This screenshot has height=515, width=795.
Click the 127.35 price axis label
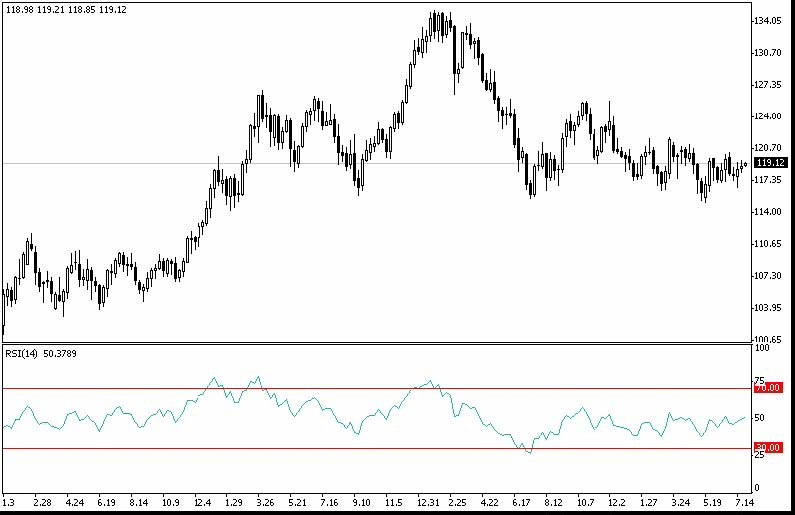pos(769,84)
